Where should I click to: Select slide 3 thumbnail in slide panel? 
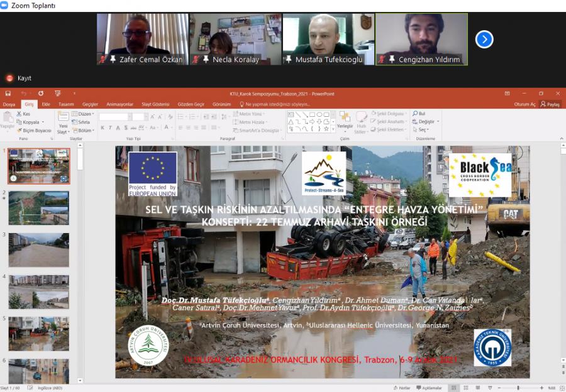tap(39, 250)
